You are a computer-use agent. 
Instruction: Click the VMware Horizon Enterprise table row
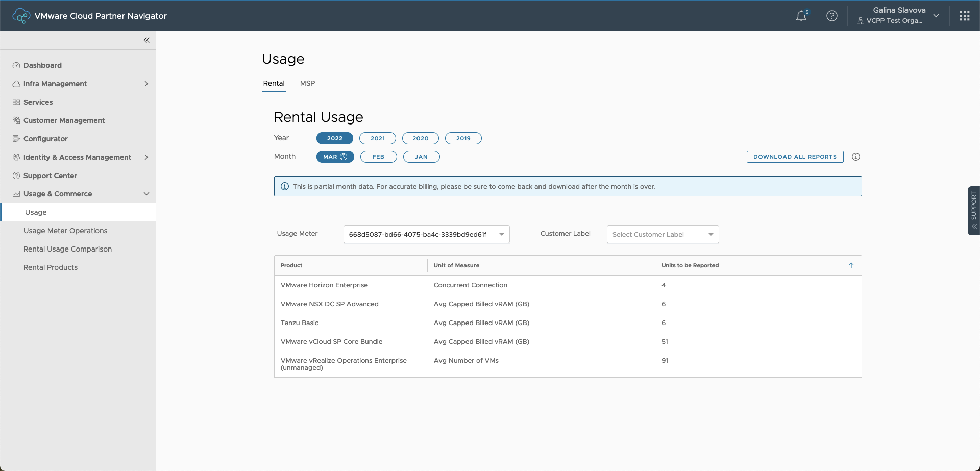[x=567, y=285]
